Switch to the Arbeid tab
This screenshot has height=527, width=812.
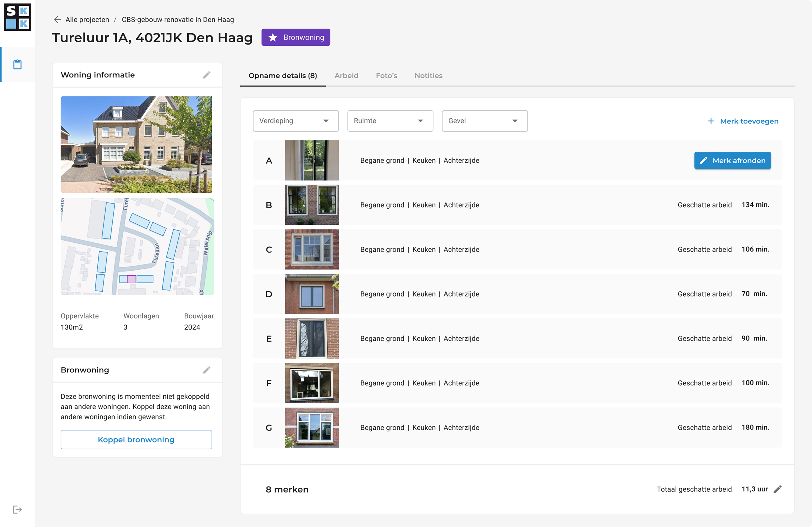[x=346, y=76]
